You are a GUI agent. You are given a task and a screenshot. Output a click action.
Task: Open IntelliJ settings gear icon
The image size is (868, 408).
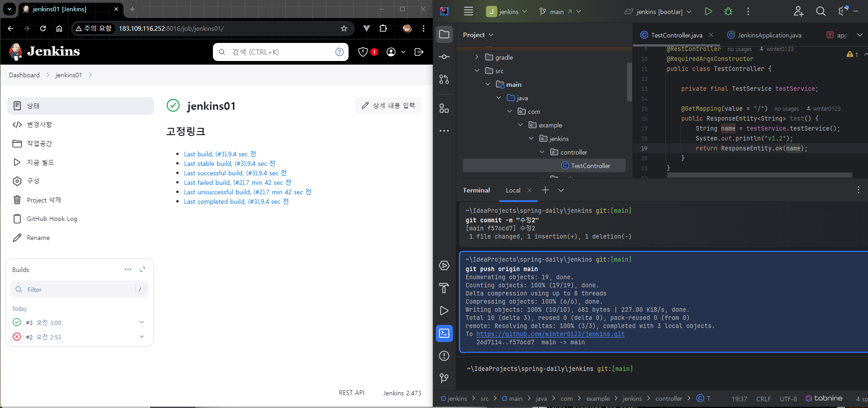(x=842, y=11)
